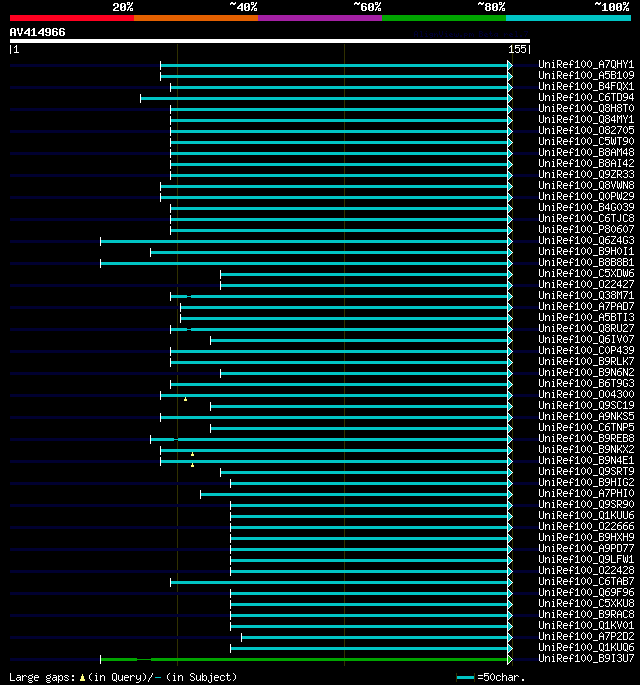Select the UniRef100_A5BTI3 label

[586, 317]
